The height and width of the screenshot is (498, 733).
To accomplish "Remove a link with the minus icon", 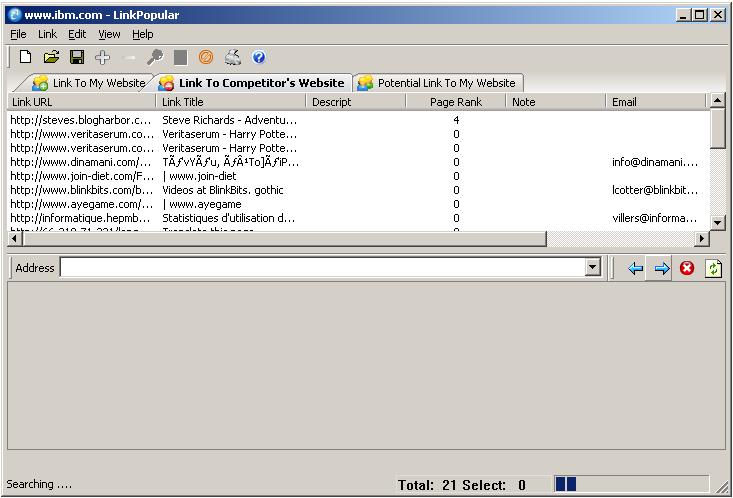I will pyautogui.click(x=129, y=58).
